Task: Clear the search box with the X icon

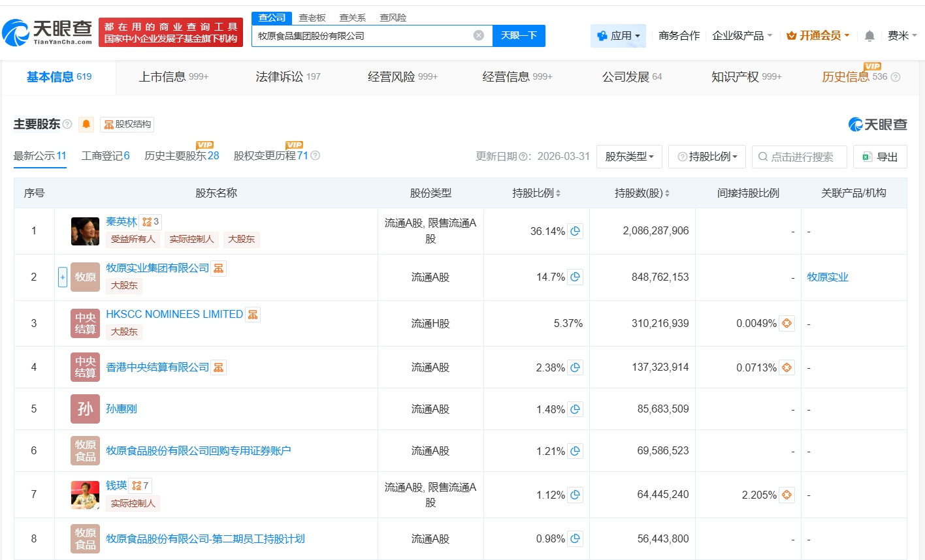Action: pos(479,35)
